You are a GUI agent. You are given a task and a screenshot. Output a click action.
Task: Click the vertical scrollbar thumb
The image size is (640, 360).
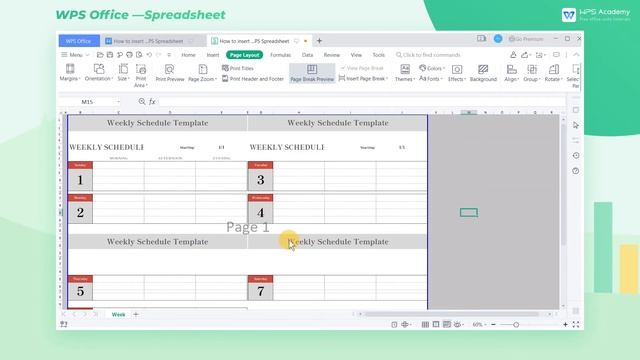pos(564,184)
